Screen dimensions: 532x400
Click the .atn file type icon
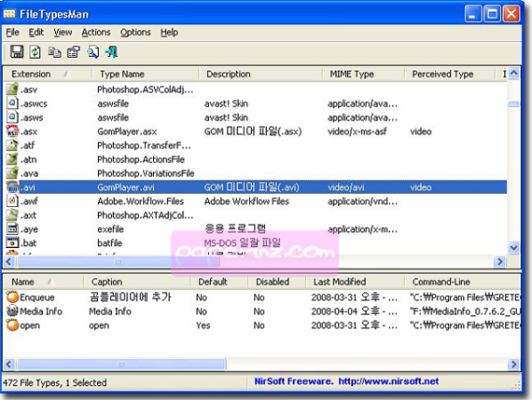coord(12,159)
